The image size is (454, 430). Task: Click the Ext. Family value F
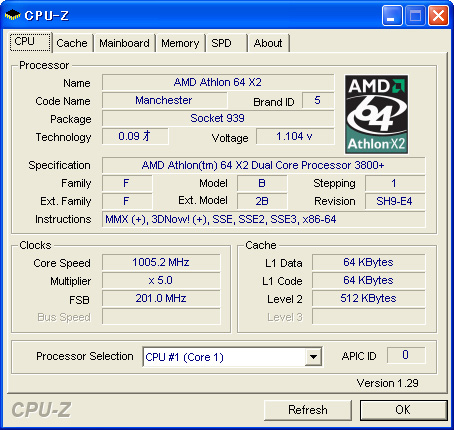[x=127, y=201]
